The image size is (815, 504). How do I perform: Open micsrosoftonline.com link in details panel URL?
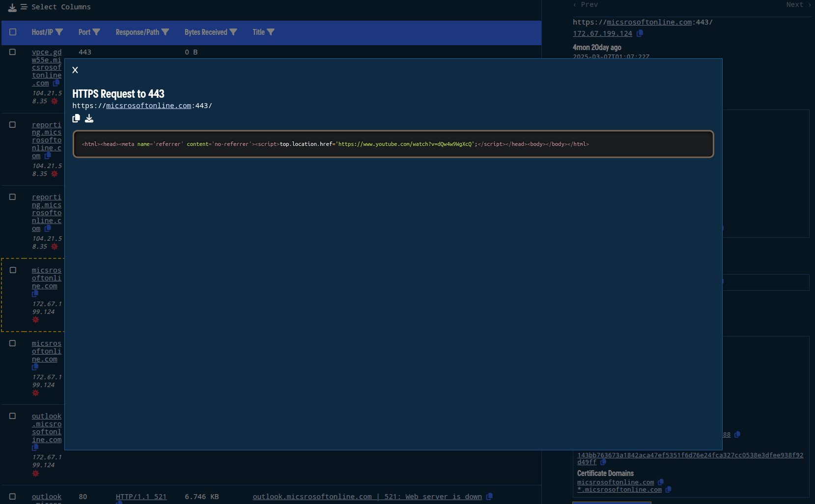[649, 22]
